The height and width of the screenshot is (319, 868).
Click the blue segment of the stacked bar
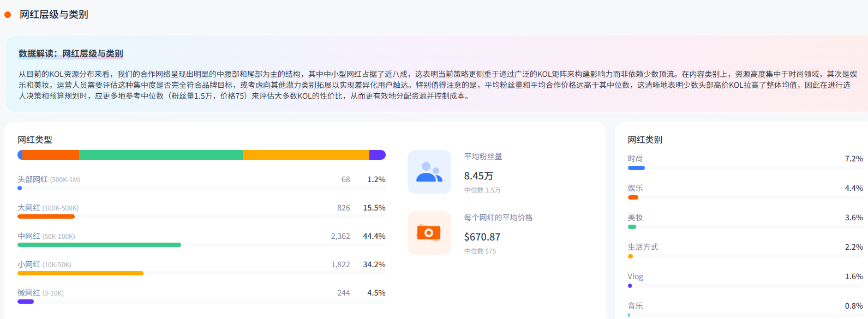coord(20,155)
